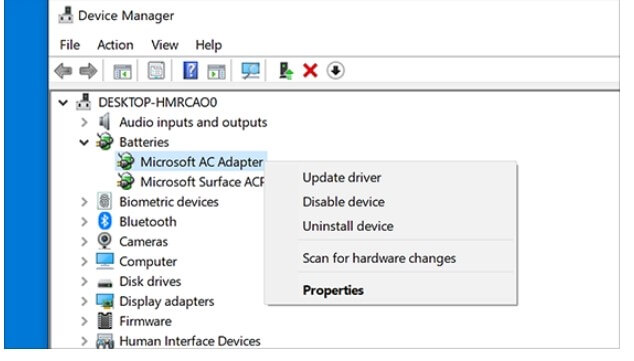Viewport: 634px width, 361px height.
Task: Toggle the action pane toolbar icon
Action: (216, 72)
